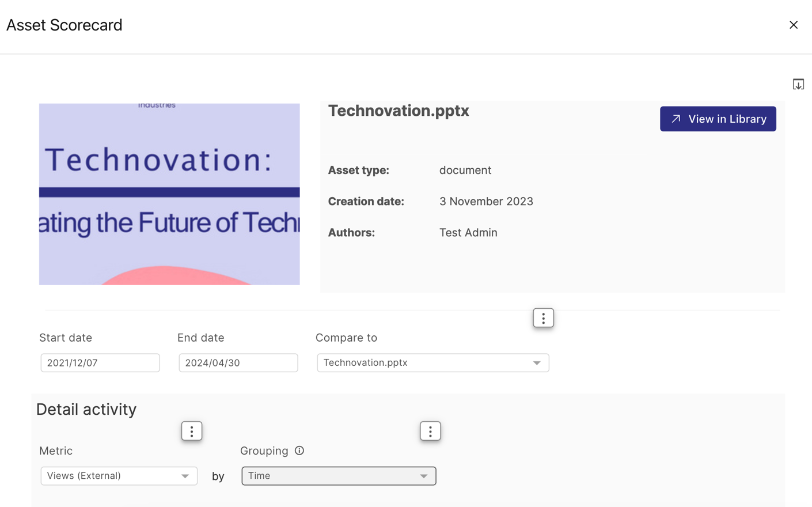This screenshot has width=812, height=507.
Task: Click the Grouping info icon
Action: point(299,451)
